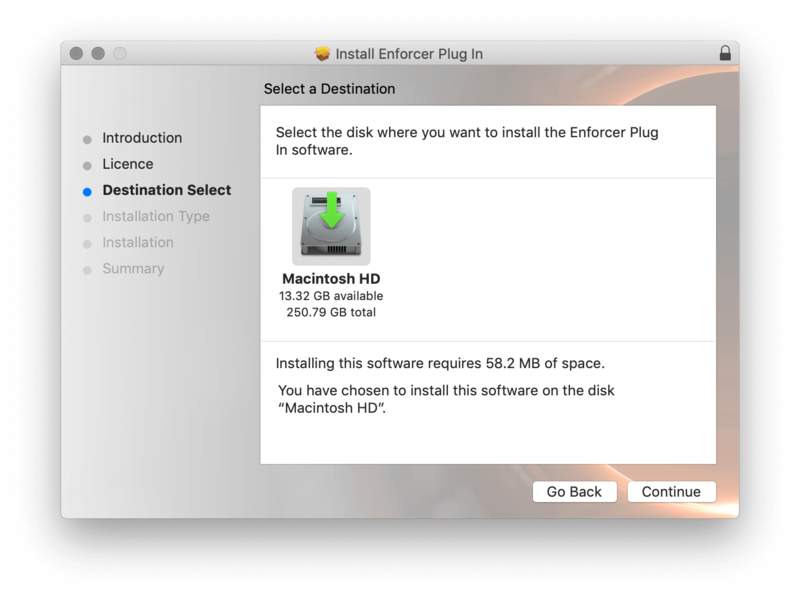Screen dimensions: 800x599
Task: Click the "Install Enforcer Plug In" window title
Action: [409, 53]
